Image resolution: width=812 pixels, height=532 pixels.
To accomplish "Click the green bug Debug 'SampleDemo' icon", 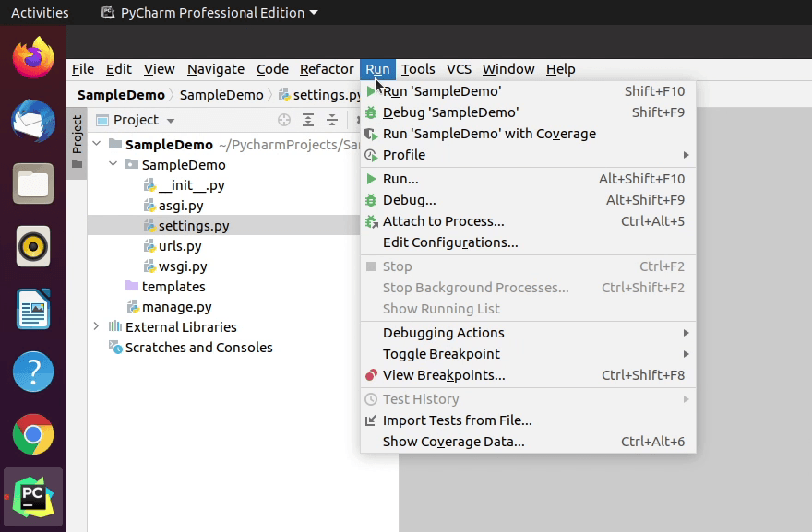I will (371, 112).
